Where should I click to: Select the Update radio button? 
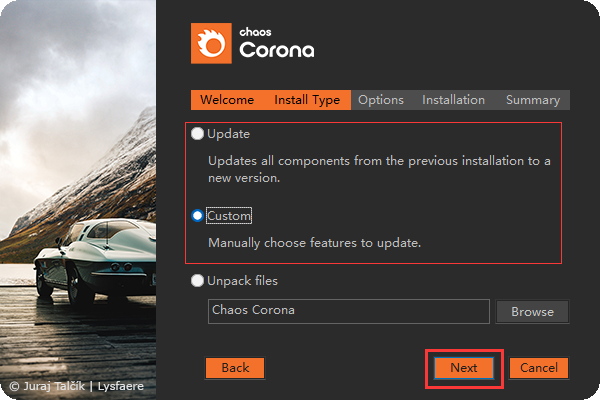(197, 134)
